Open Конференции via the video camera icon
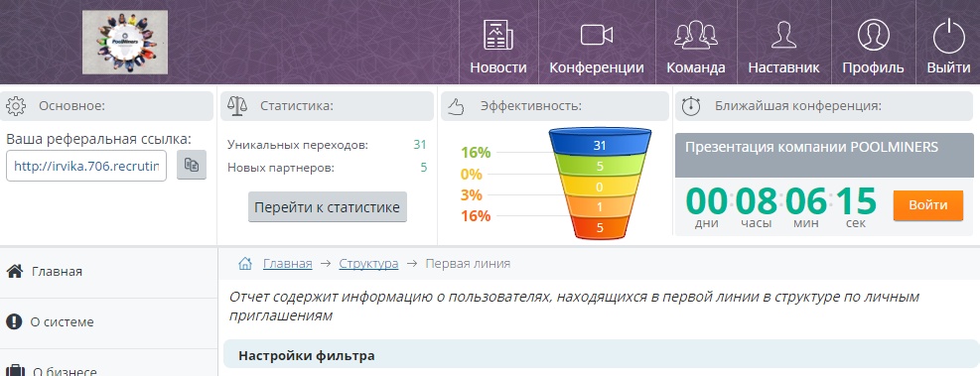 click(x=597, y=35)
